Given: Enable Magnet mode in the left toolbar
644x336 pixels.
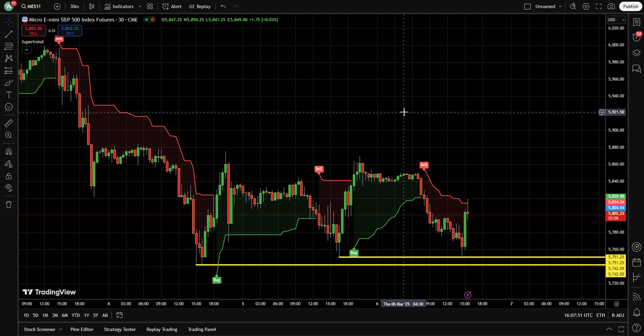Looking at the screenshot, I should coord(8,152).
